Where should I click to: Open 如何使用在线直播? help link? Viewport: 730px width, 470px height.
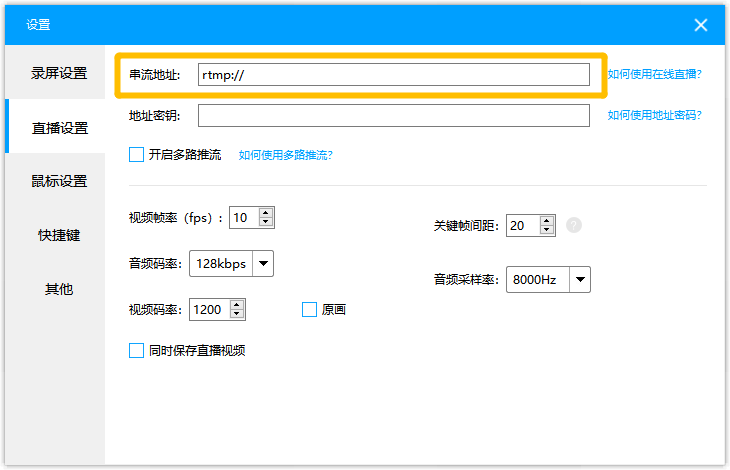(x=654, y=74)
